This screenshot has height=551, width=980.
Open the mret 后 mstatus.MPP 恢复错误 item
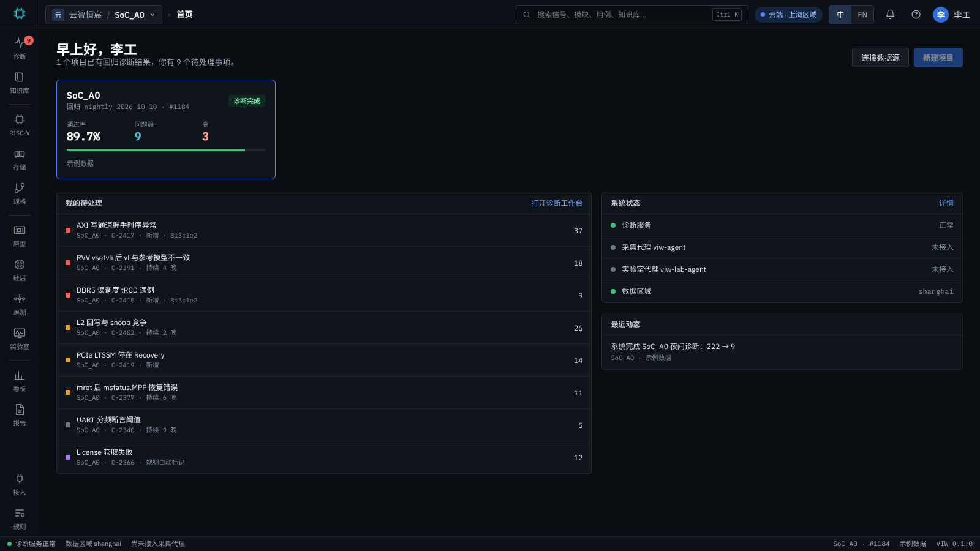pyautogui.click(x=324, y=392)
